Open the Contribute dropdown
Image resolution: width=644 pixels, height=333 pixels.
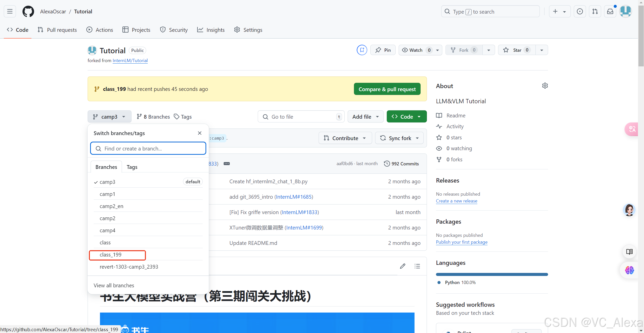[345, 138]
